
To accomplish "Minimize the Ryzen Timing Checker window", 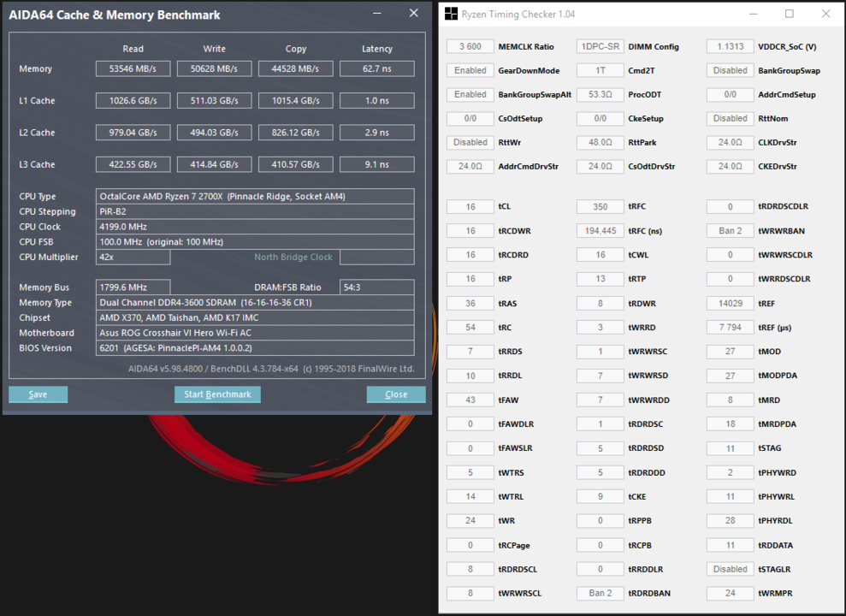I will tap(754, 14).
